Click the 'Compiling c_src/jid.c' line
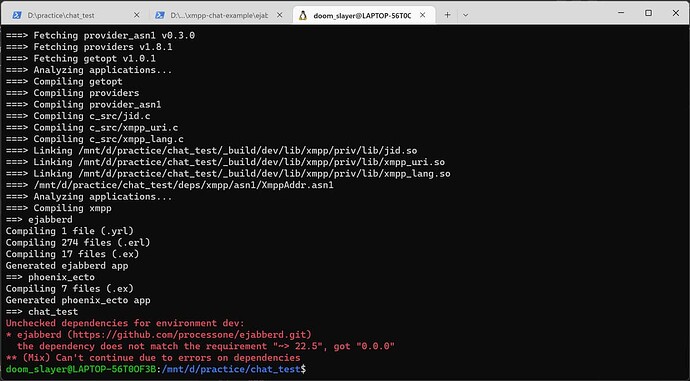The width and height of the screenshot is (690, 381). 78,116
